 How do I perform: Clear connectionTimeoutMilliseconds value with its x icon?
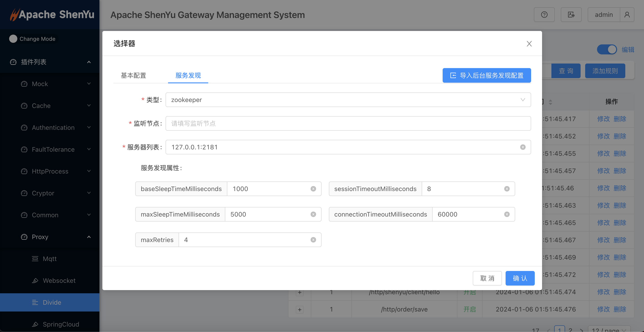coord(507,214)
